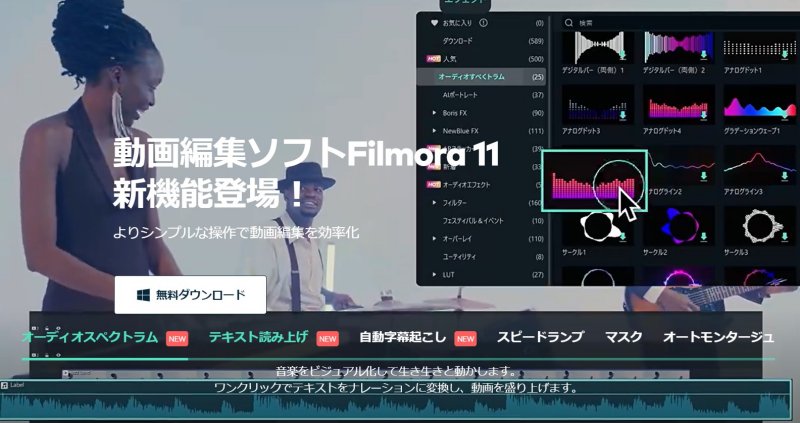Image resolution: width=800 pixels, height=423 pixels.
Task: Expand the フィルター category arrow
Action: (434, 203)
